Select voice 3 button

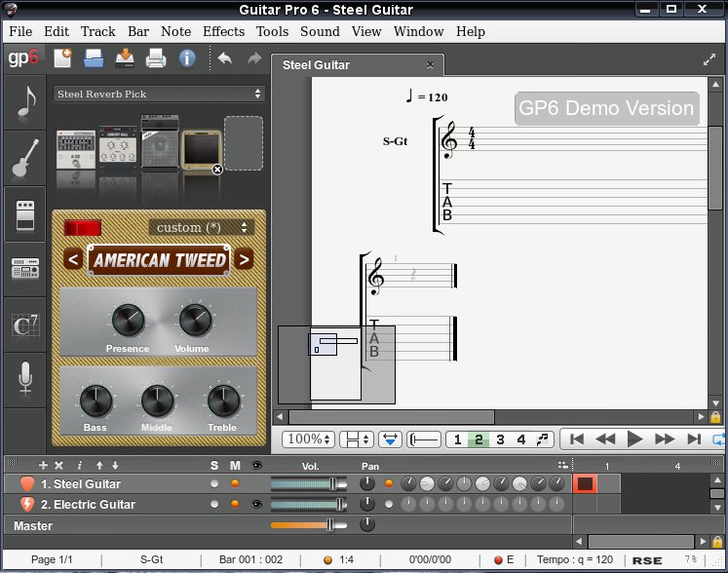(x=500, y=439)
